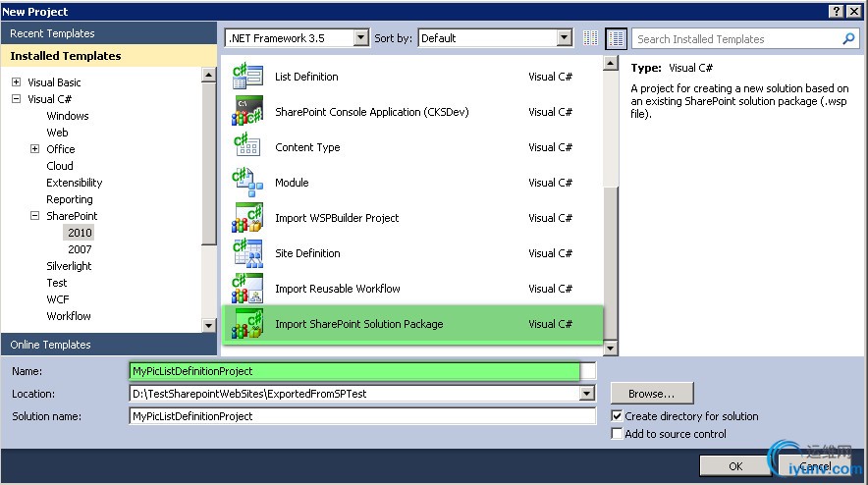The height and width of the screenshot is (485, 868).
Task: Collapse the SharePoint tree node
Action: point(35,215)
